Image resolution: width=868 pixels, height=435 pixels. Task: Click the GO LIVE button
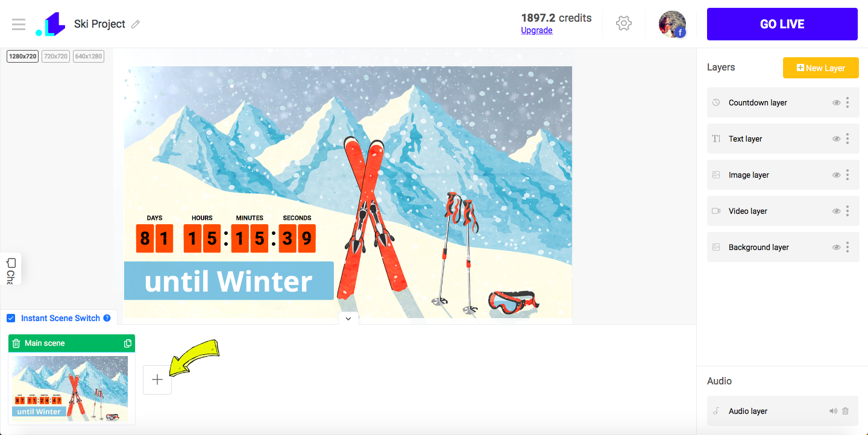tap(782, 24)
